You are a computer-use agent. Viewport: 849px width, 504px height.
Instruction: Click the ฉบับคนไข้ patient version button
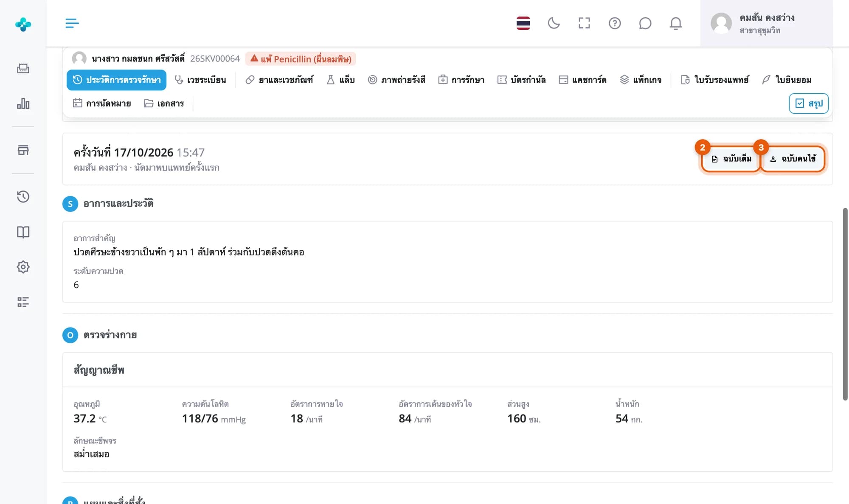click(793, 159)
